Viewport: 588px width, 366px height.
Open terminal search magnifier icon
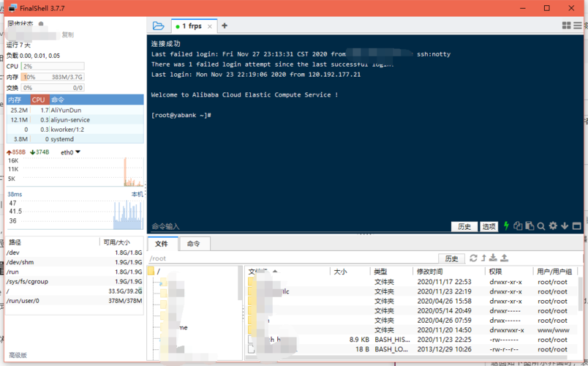(x=540, y=226)
